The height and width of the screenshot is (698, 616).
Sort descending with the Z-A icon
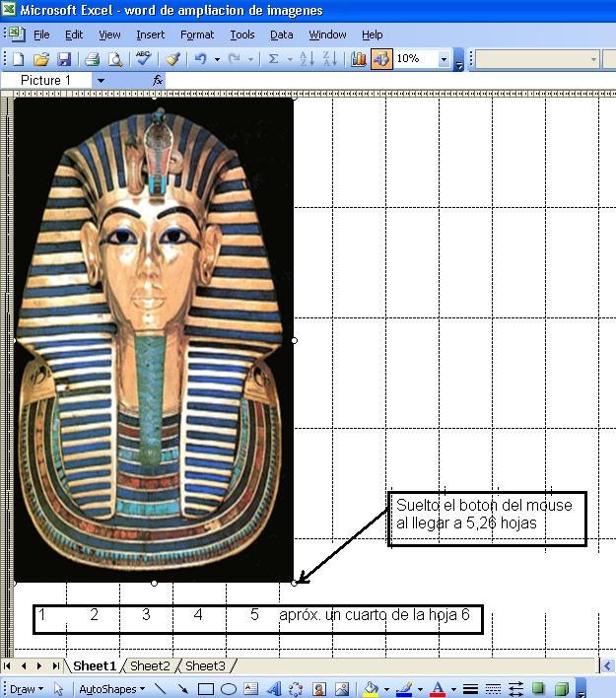pos(329,59)
